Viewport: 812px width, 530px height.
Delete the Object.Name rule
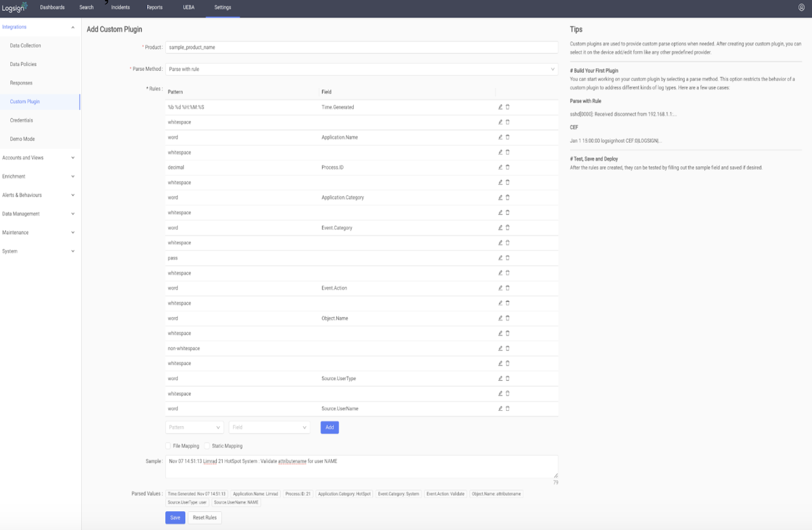508,318
